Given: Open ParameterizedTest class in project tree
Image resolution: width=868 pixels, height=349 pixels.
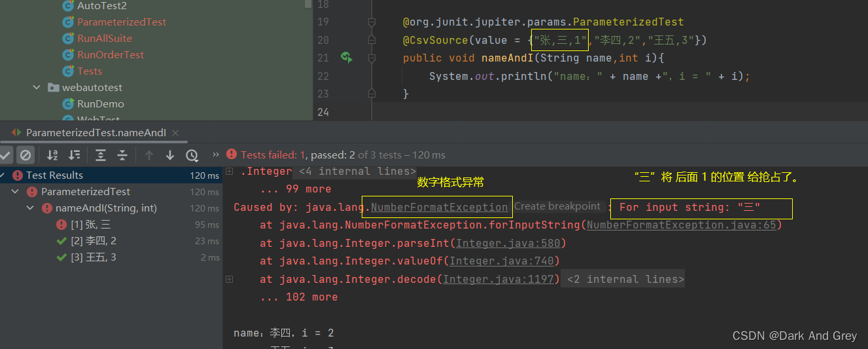Looking at the screenshot, I should [x=122, y=22].
